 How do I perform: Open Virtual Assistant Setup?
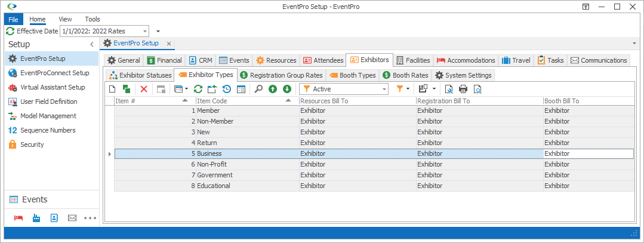coord(52,87)
